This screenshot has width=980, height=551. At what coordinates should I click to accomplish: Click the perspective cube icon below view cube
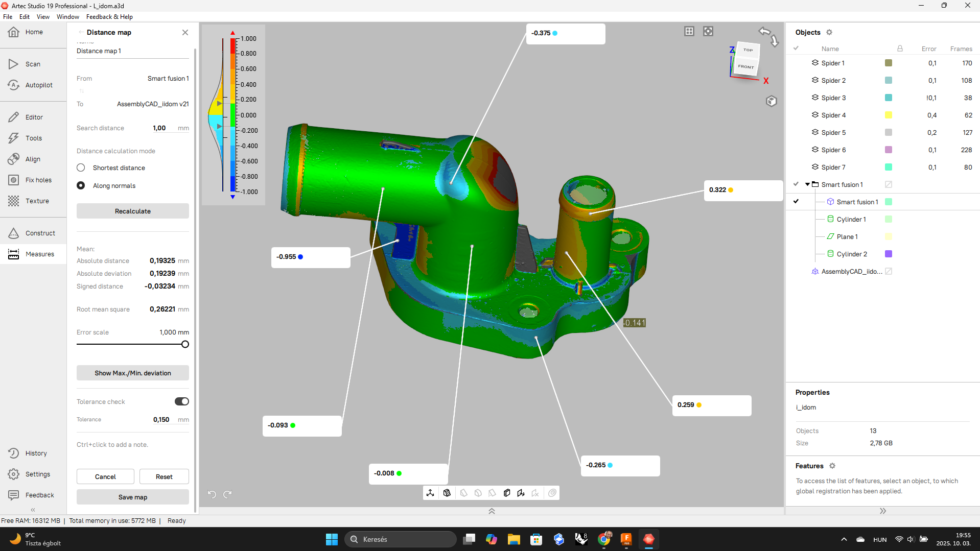(x=771, y=101)
